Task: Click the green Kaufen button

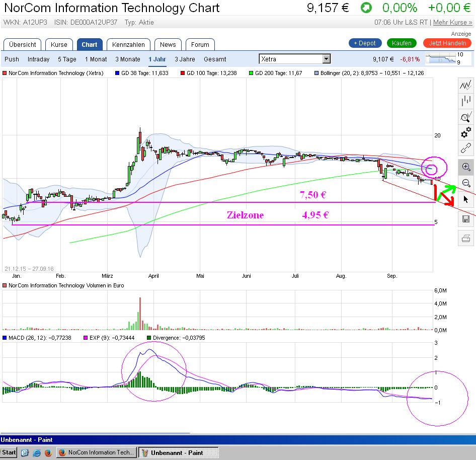Action: pyautogui.click(x=402, y=43)
